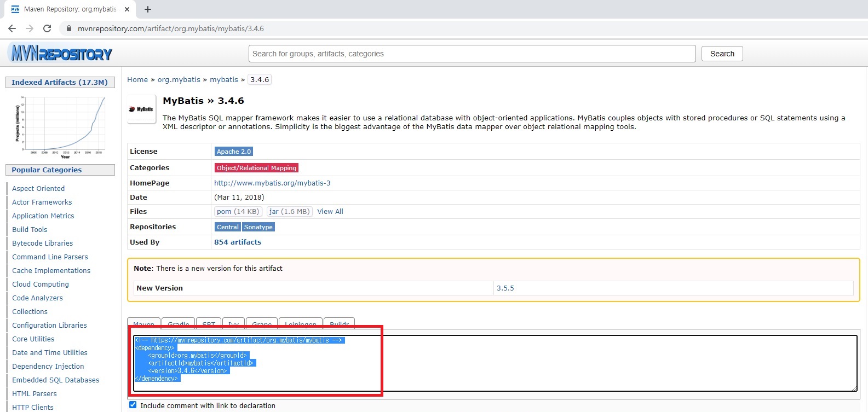Click the Object/Relational Mapping category tag
Viewport: 868px width, 412px height.
[x=257, y=168]
